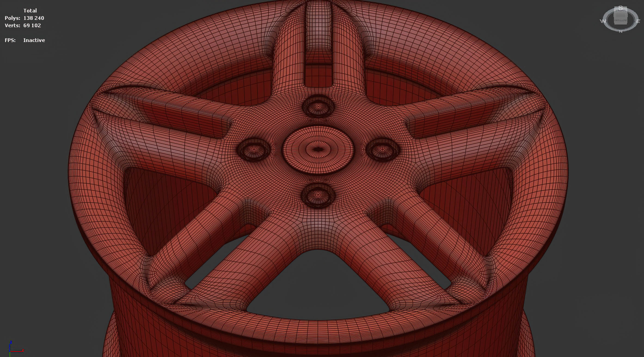This screenshot has height=357, width=644.
Task: Click the N compass letter below ViewCube
Action: pos(620,31)
